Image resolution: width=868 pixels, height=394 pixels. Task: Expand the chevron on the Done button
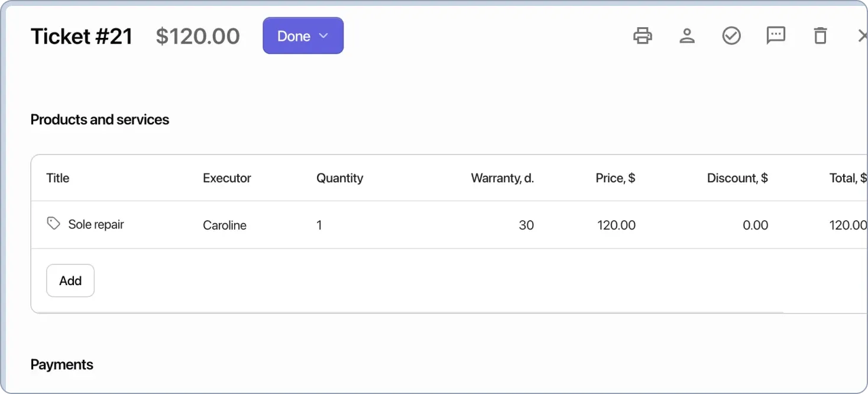pos(323,35)
